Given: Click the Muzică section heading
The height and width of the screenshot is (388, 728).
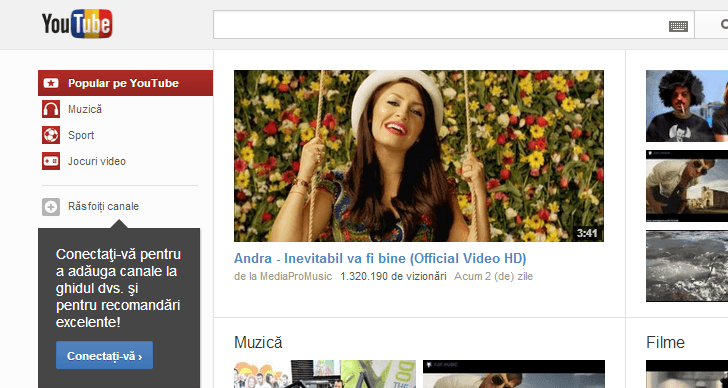Looking at the screenshot, I should [x=258, y=343].
